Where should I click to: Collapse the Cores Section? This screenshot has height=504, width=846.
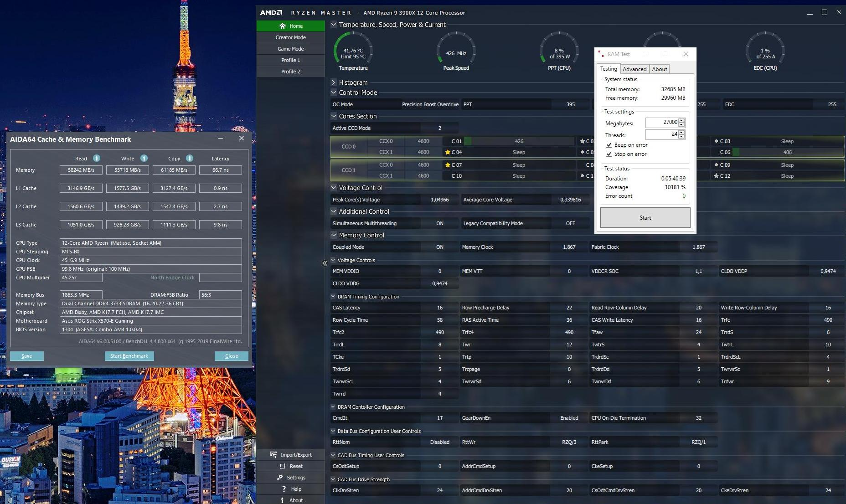[334, 116]
